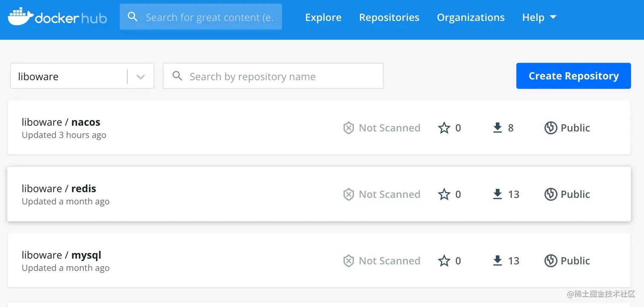Open the Organizations menu item
644x307 pixels.
[x=471, y=17]
